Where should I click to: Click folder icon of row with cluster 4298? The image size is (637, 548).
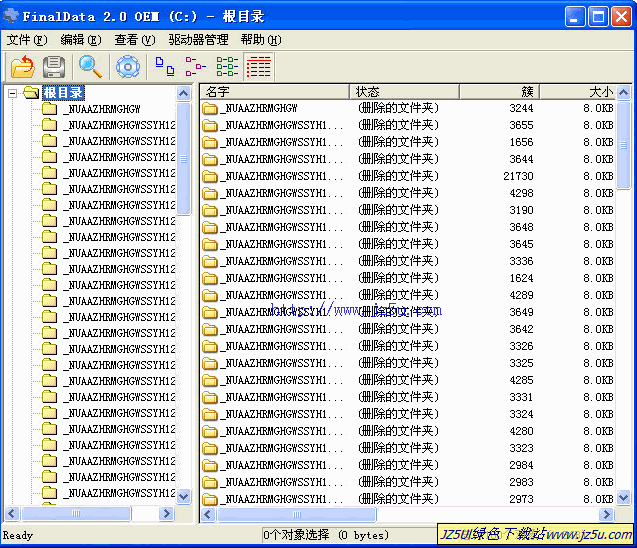click(x=210, y=193)
